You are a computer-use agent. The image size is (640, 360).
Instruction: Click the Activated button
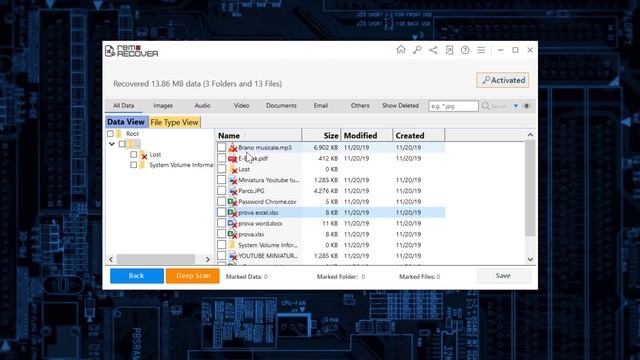[502, 80]
